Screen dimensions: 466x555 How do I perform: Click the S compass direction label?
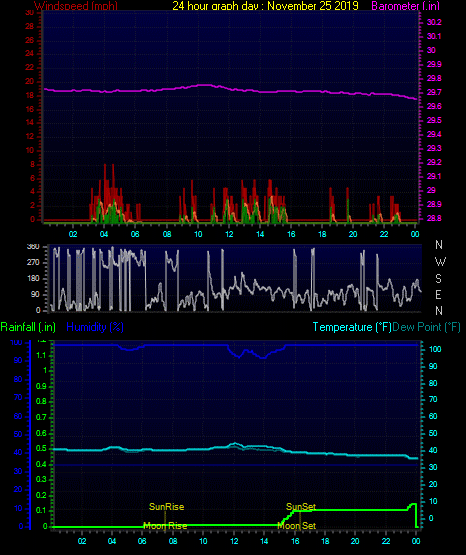click(x=438, y=279)
